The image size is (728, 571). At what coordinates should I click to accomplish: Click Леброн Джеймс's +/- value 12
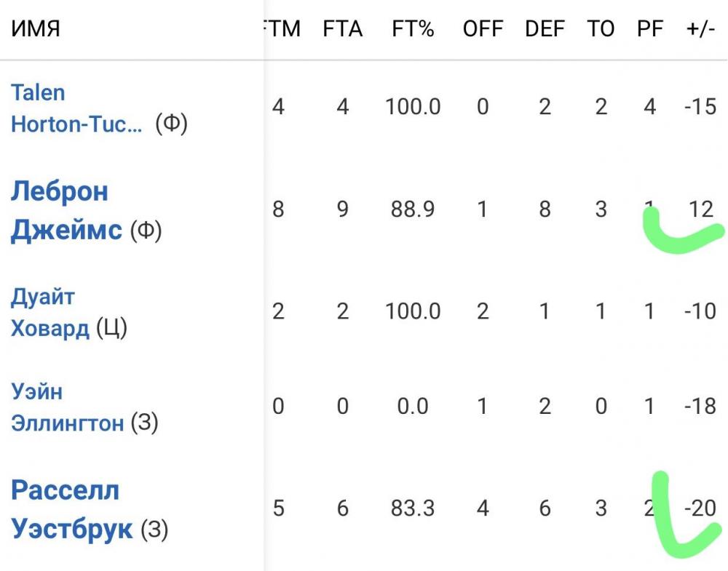click(701, 210)
